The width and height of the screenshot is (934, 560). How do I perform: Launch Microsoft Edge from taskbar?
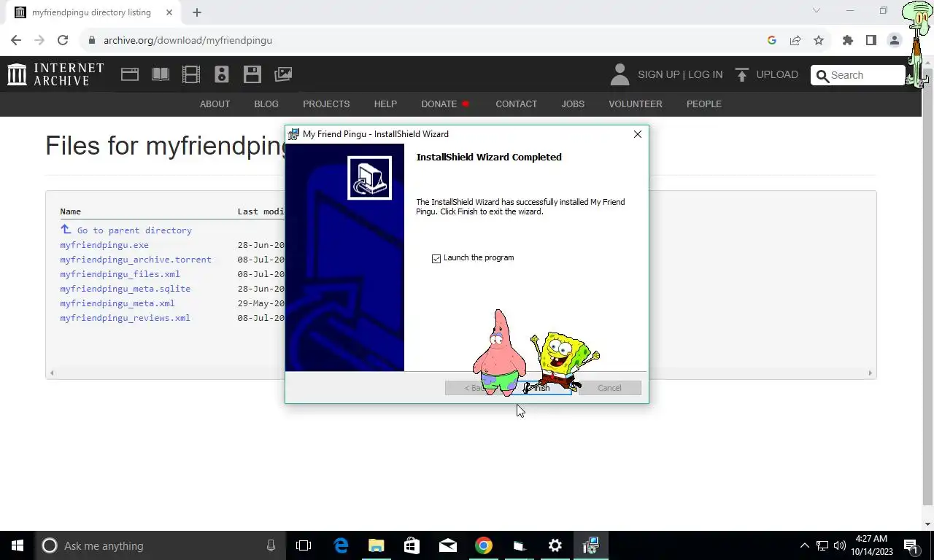pos(341,545)
